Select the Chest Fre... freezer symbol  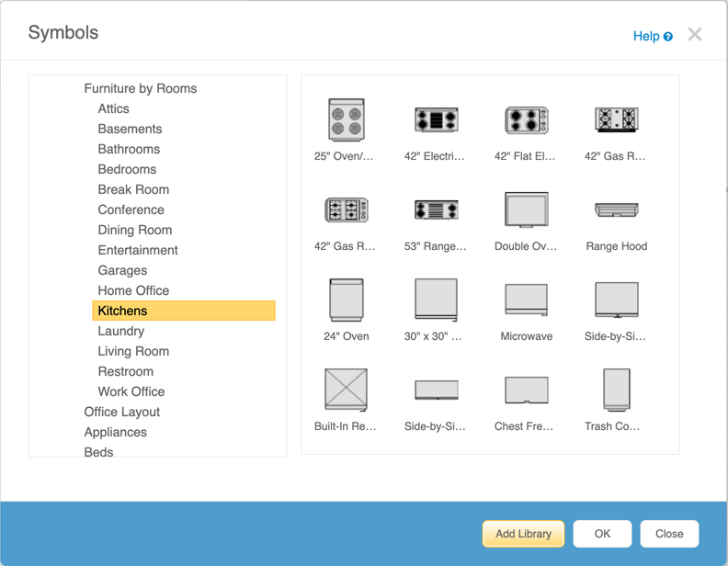(x=526, y=390)
